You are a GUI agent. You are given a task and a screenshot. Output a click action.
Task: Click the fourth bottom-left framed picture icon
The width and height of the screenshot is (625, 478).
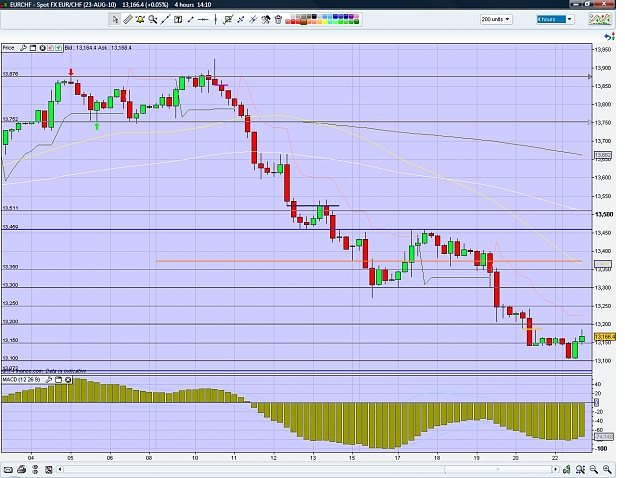(49, 469)
